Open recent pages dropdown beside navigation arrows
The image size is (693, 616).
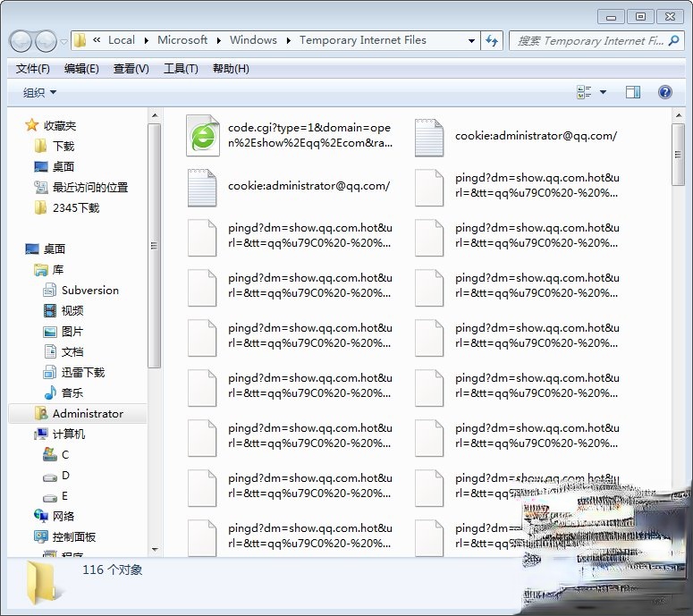pyautogui.click(x=64, y=41)
